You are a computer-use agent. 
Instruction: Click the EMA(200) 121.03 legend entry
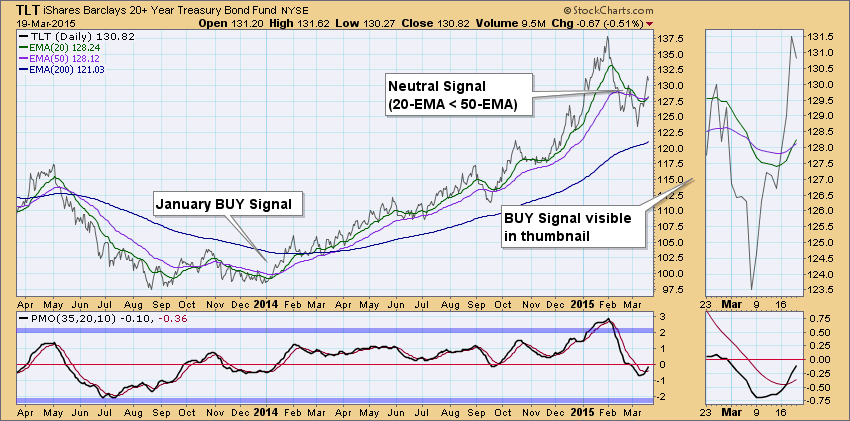click(x=61, y=69)
